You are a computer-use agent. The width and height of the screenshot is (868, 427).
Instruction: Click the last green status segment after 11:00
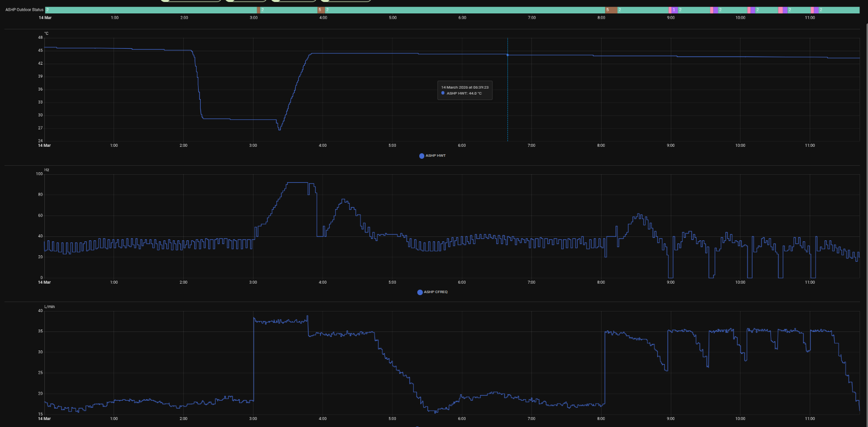pyautogui.click(x=839, y=10)
